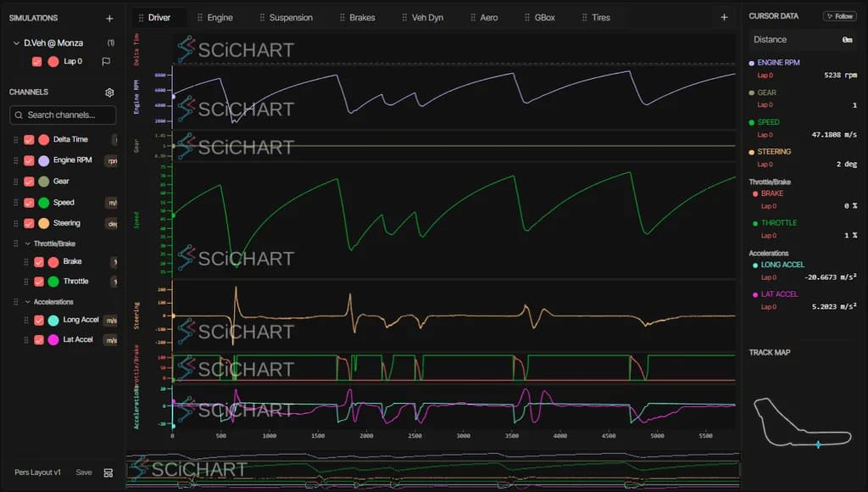Grab drag handle of Accelerations group
Screen dimensions: 868x492
pos(15,302)
